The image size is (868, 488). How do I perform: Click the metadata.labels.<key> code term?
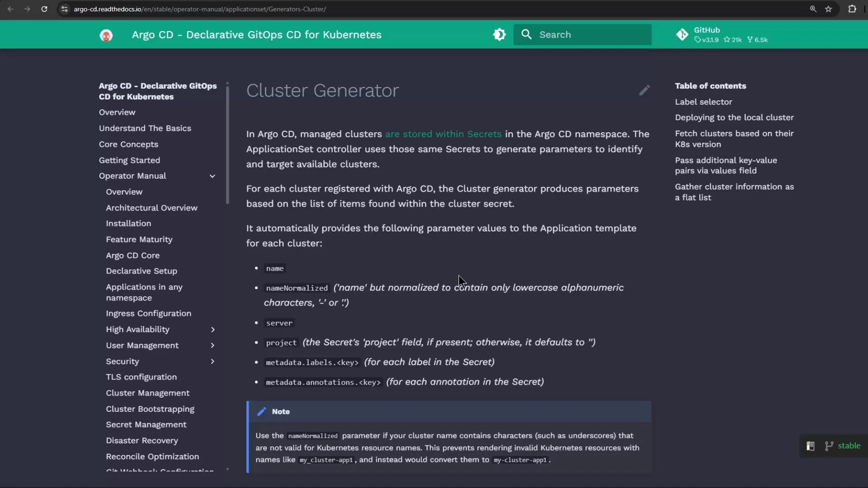(312, 362)
